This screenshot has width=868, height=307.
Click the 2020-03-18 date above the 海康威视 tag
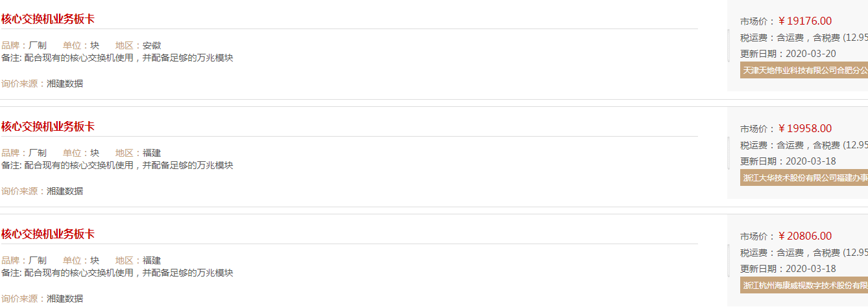click(x=810, y=269)
